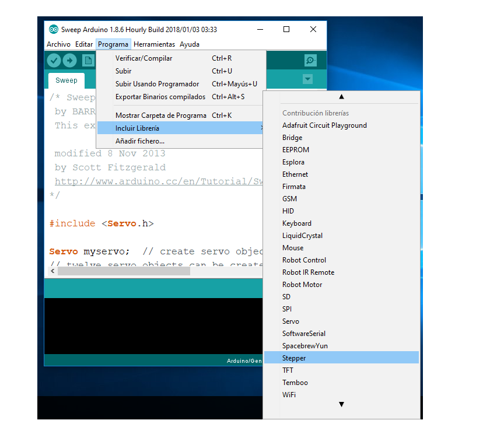Image resolution: width=483 pixels, height=448 pixels.
Task: Select Subir Usando Programador
Action: click(181, 84)
